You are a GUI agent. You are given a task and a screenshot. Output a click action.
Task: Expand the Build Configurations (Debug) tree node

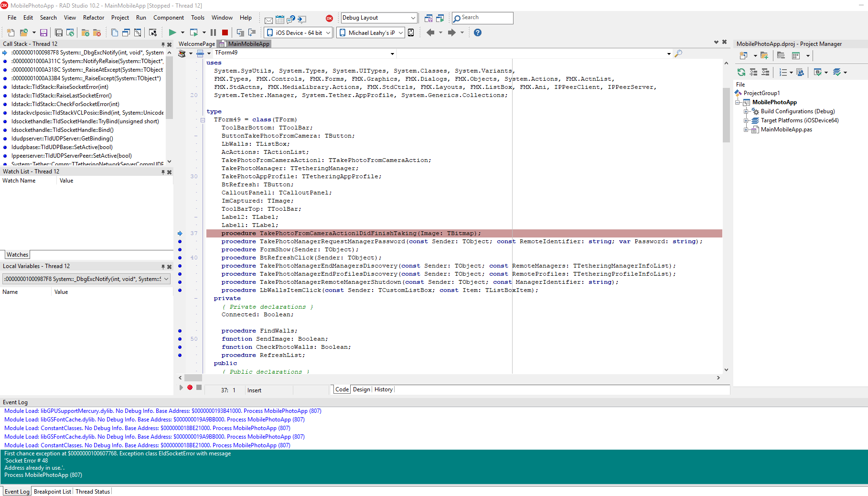pos(747,111)
